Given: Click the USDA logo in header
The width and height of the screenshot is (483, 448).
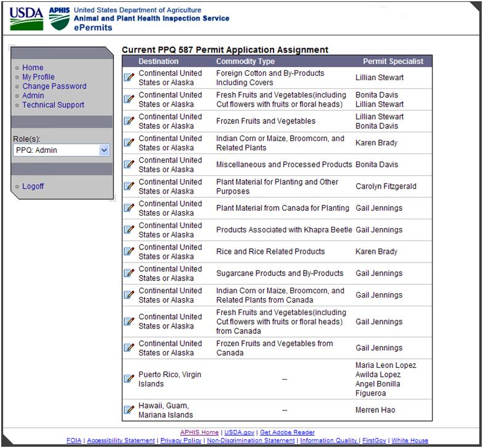Looking at the screenshot, I should point(26,20).
